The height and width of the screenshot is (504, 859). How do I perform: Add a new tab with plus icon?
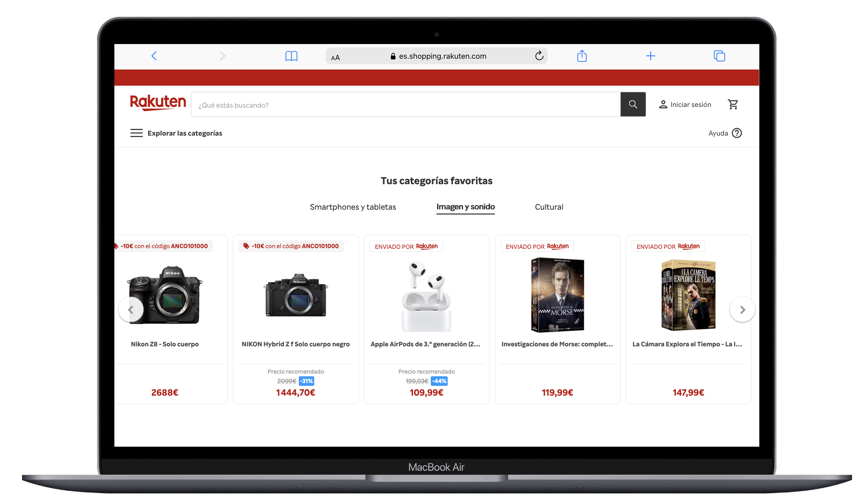[x=651, y=56]
